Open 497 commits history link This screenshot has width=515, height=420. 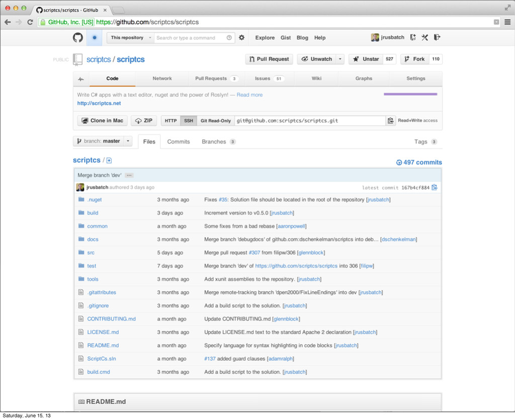pyautogui.click(x=419, y=162)
